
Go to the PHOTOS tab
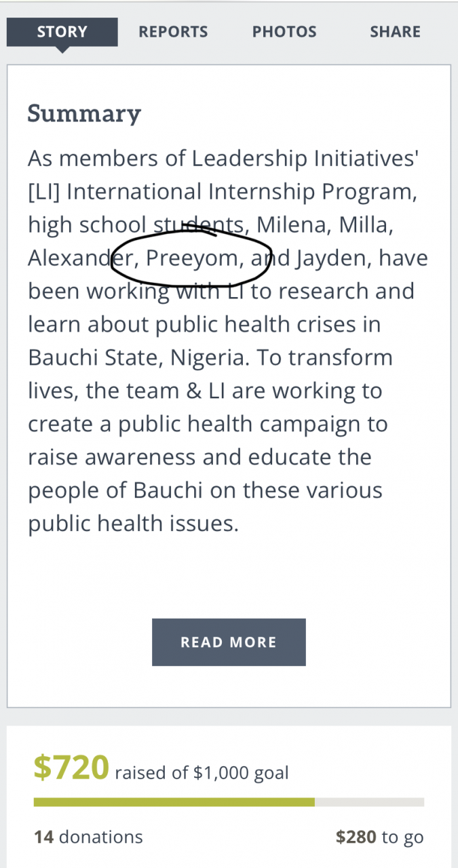point(284,32)
